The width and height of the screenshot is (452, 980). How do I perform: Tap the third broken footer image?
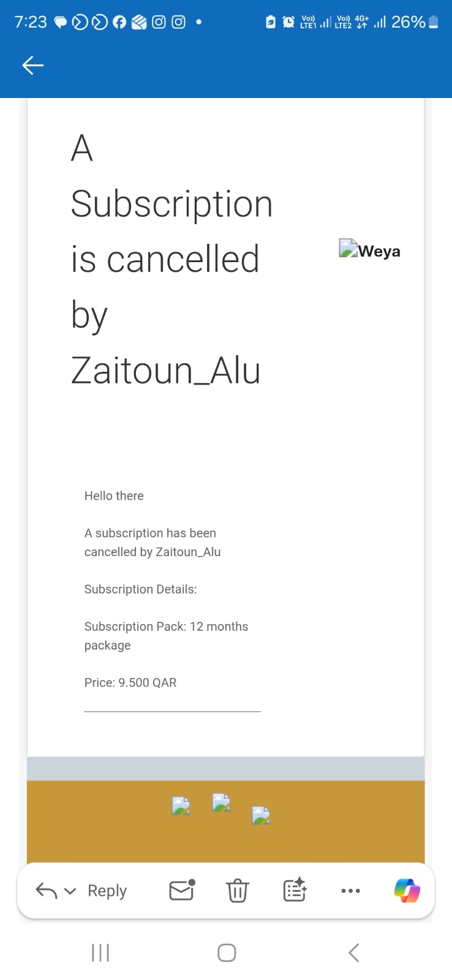pos(261,815)
